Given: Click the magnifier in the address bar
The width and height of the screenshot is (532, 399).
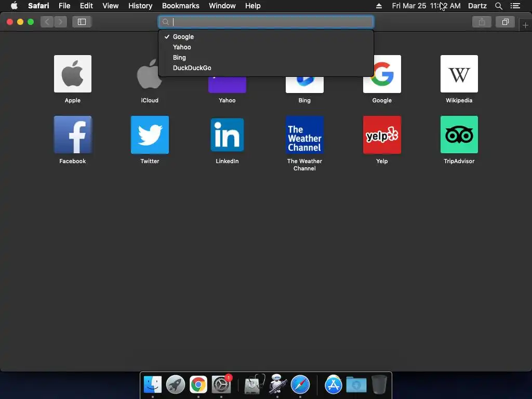Looking at the screenshot, I should coord(166,22).
